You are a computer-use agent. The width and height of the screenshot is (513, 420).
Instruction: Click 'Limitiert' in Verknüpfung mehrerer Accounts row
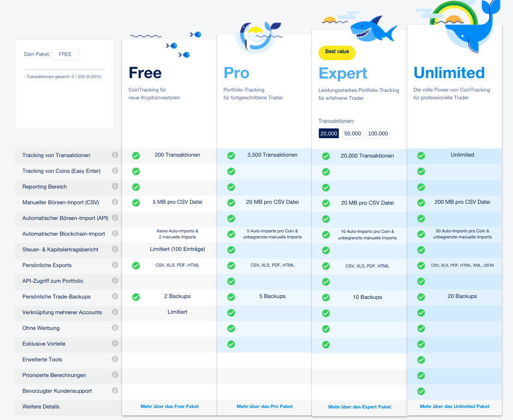click(177, 312)
